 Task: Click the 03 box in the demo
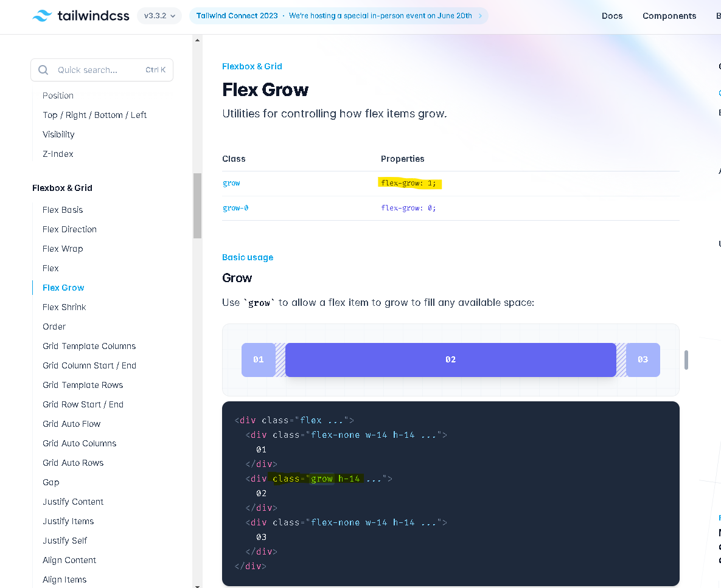point(643,360)
